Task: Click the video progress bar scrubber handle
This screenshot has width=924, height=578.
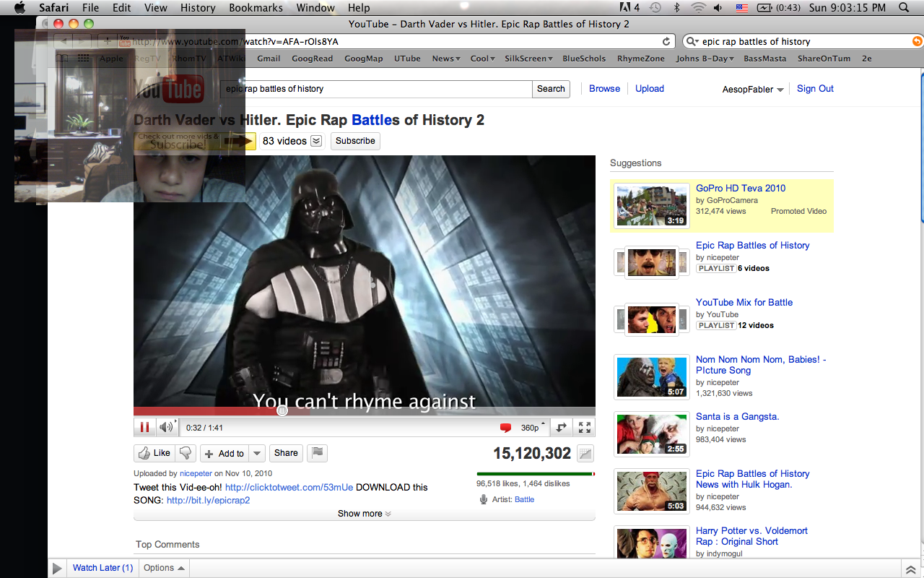Action: (x=282, y=410)
